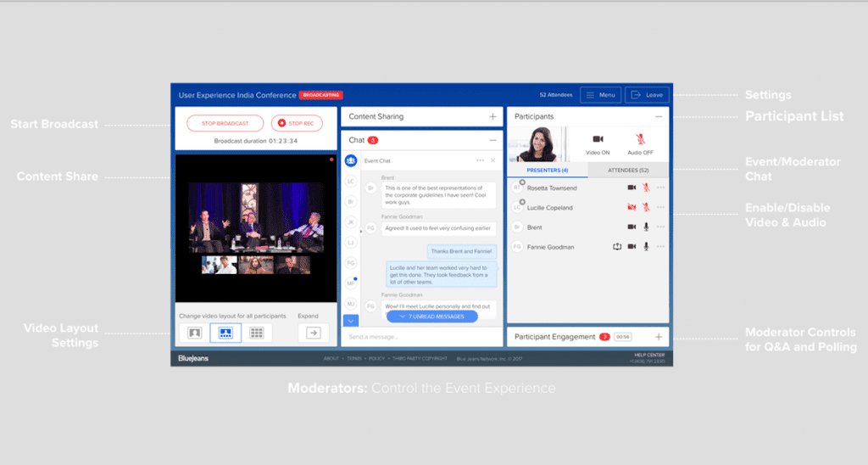Collapse the Chat panel
868x465 pixels.
pos(492,140)
